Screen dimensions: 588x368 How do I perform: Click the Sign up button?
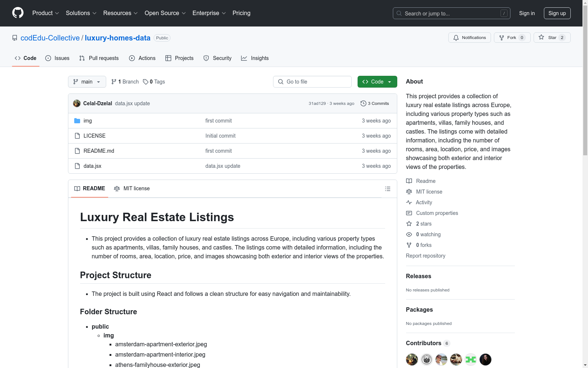click(557, 13)
